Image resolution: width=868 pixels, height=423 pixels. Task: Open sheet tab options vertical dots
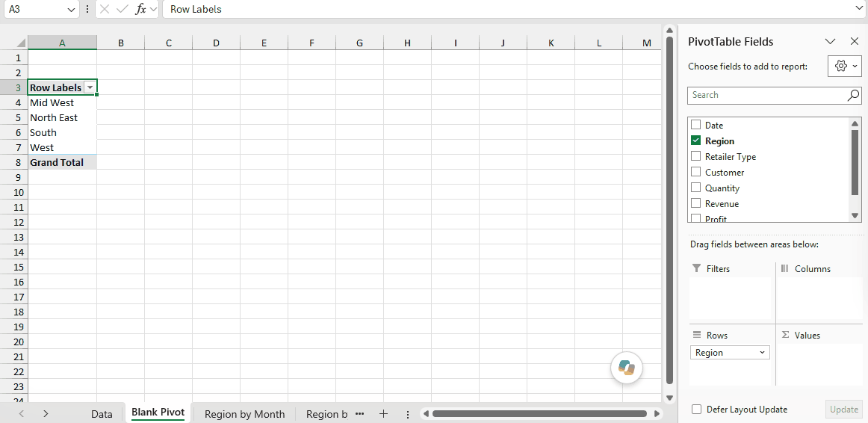click(x=407, y=414)
